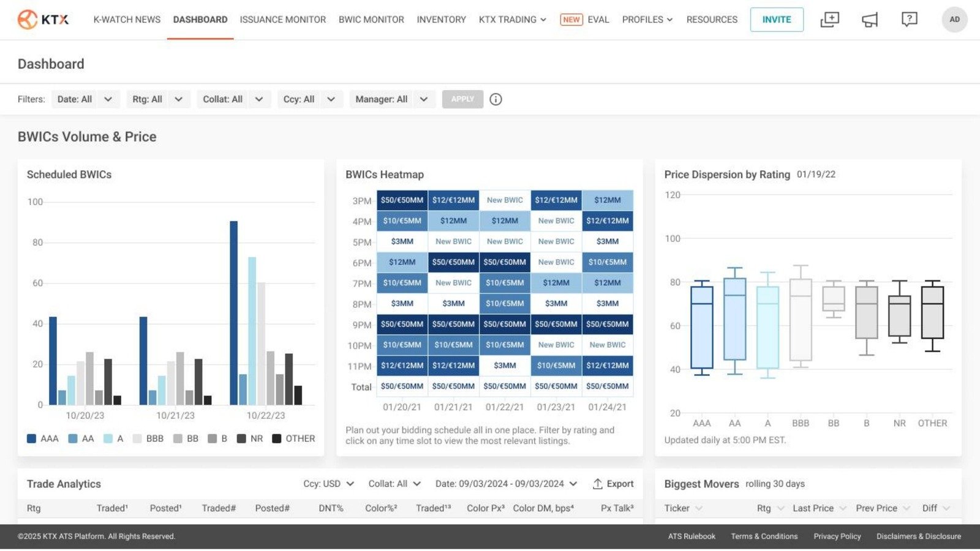Viewport: 980px width, 551px height.
Task: Toggle AA legend swatch
Action: coord(73,438)
